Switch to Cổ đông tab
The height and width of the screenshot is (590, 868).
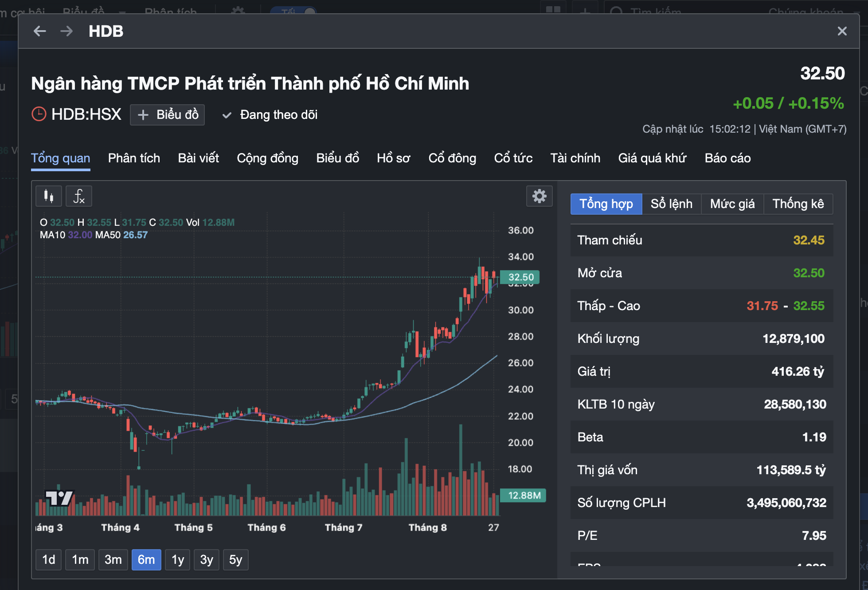[452, 158]
